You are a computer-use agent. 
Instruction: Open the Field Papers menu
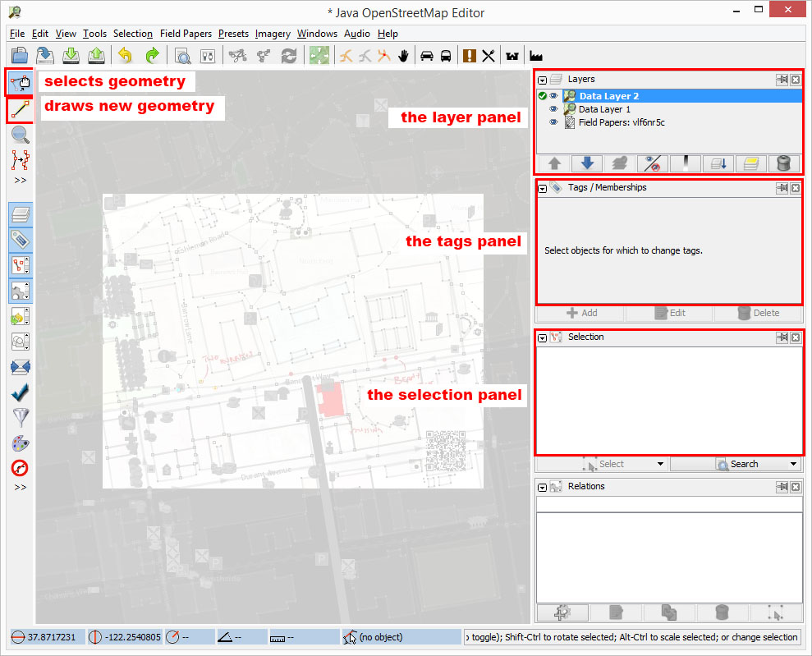tap(186, 34)
